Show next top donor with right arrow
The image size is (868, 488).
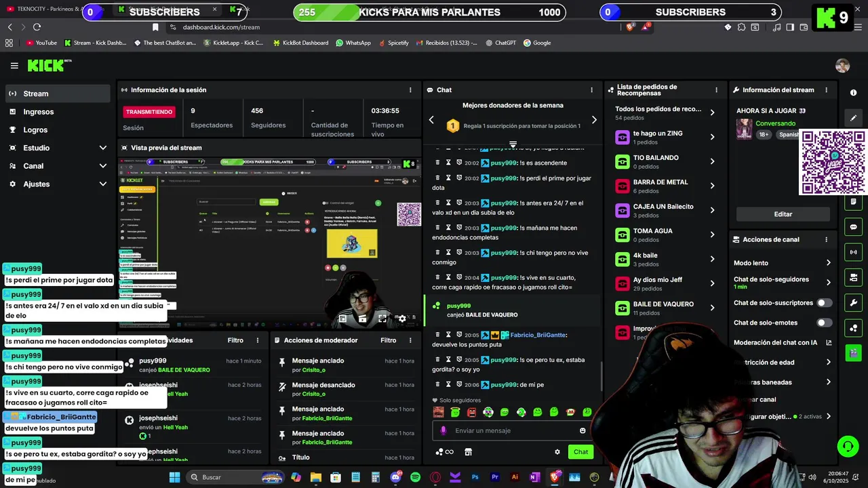[594, 120]
